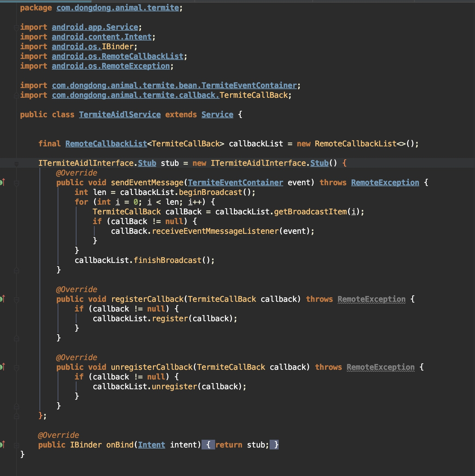Click finishBroadcast method call
Viewport: 475px width, 476px height.
click(168, 260)
